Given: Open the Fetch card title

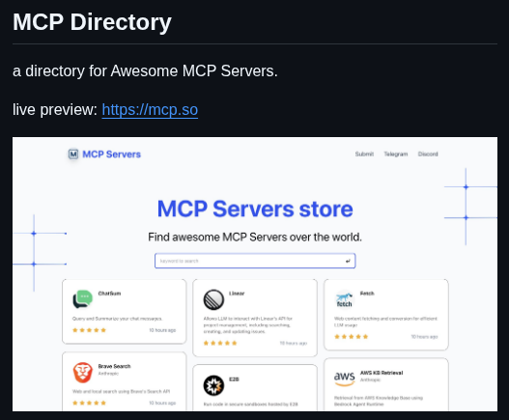Looking at the screenshot, I should pyautogui.click(x=367, y=294).
